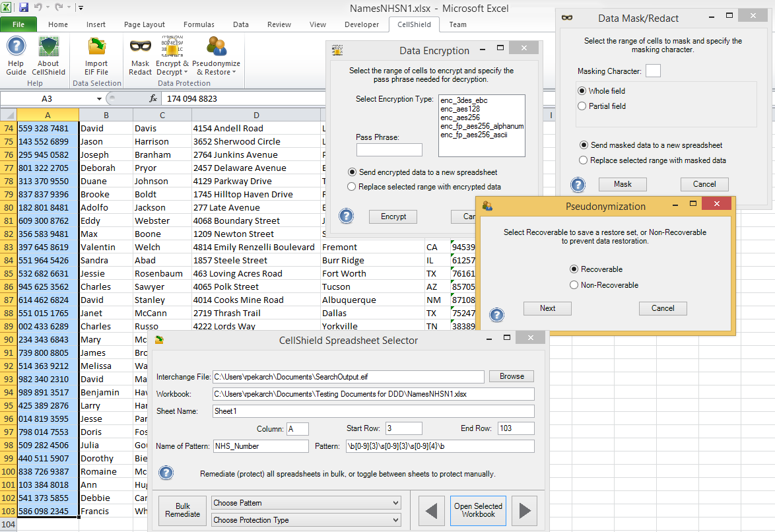Choose Non-Recoverable pseudonymization
Screen dimensions: 775x532
[x=574, y=284]
